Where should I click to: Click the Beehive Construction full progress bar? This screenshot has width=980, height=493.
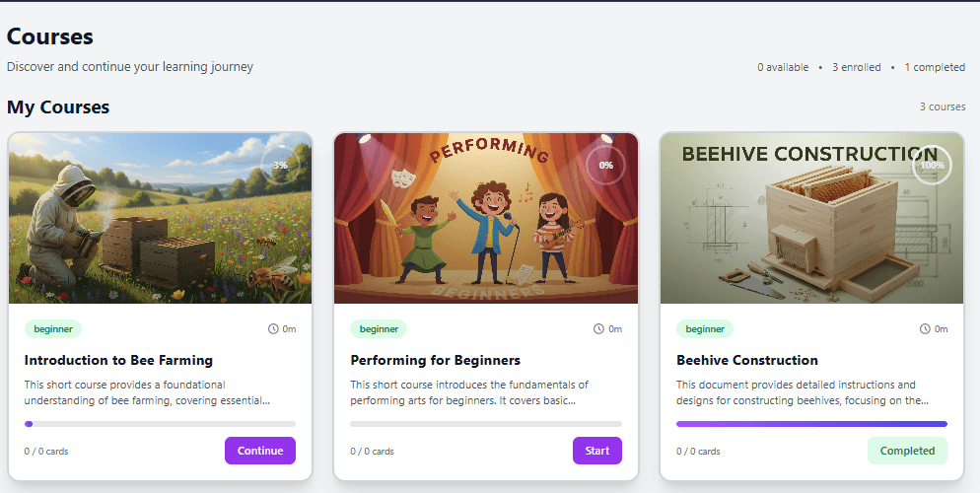pos(811,424)
